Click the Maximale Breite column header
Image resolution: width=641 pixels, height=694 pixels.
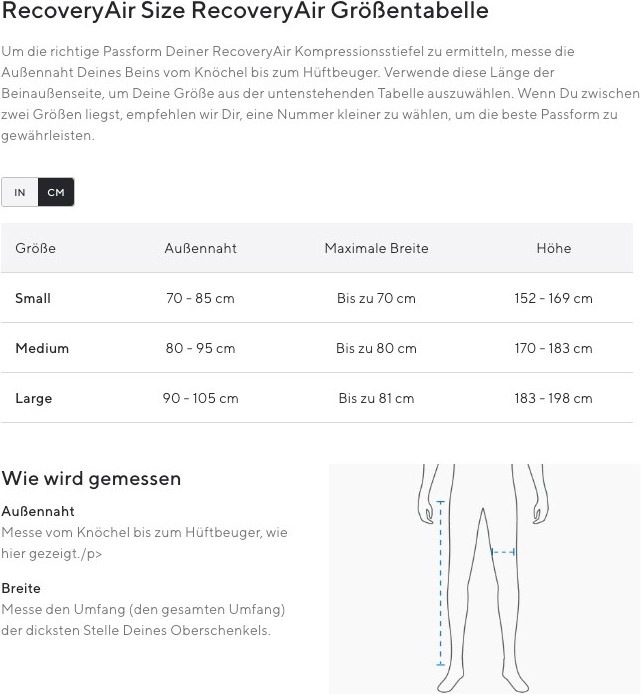click(376, 248)
